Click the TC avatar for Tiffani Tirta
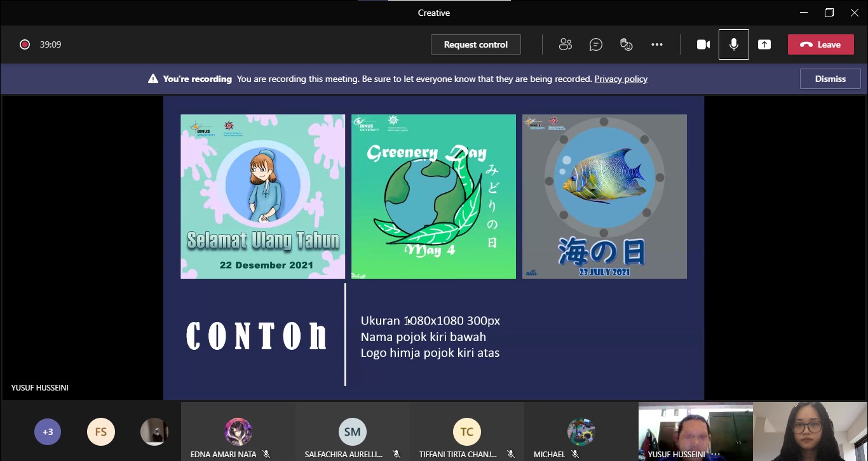The width and height of the screenshot is (868, 461). tap(466, 432)
